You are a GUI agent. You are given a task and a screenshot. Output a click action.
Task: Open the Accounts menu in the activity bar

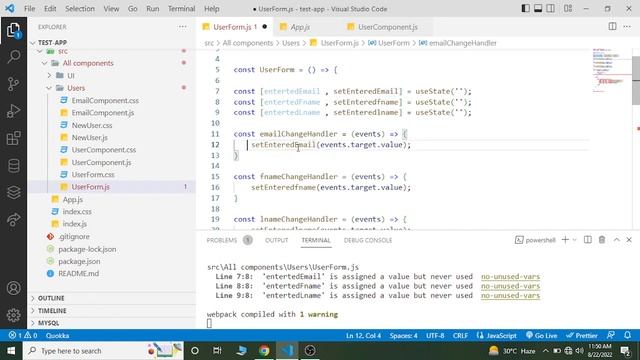coord(13,288)
